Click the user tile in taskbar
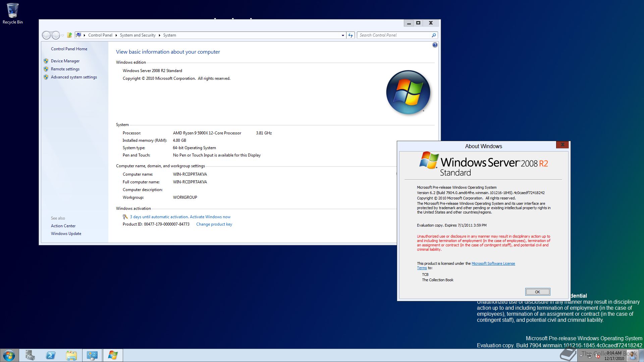Image resolution: width=644 pixels, height=362 pixels. (632, 355)
